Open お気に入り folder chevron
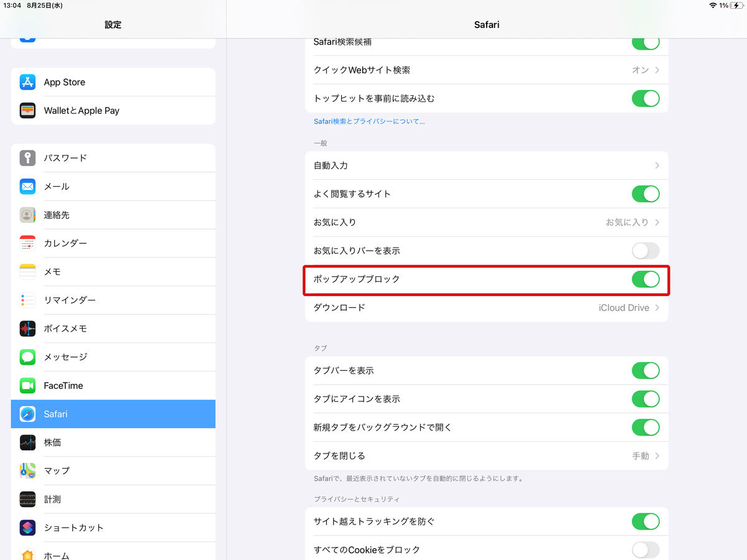The height and width of the screenshot is (560, 747). point(657,222)
